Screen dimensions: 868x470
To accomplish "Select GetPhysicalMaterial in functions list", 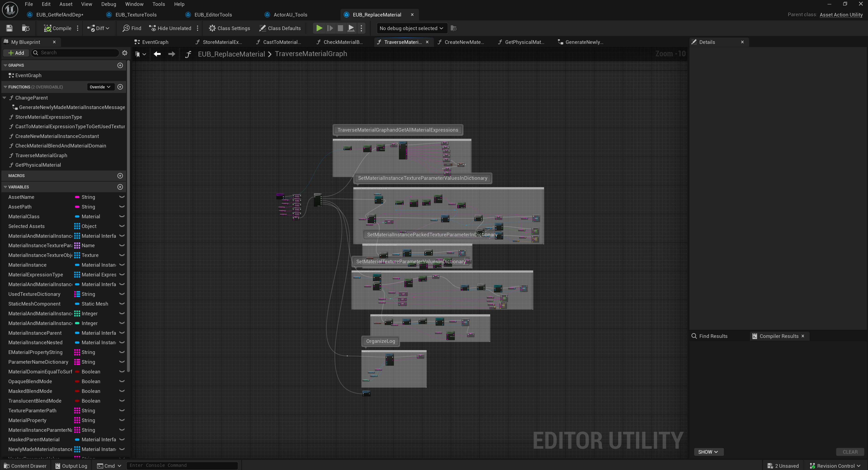I will tap(38, 165).
